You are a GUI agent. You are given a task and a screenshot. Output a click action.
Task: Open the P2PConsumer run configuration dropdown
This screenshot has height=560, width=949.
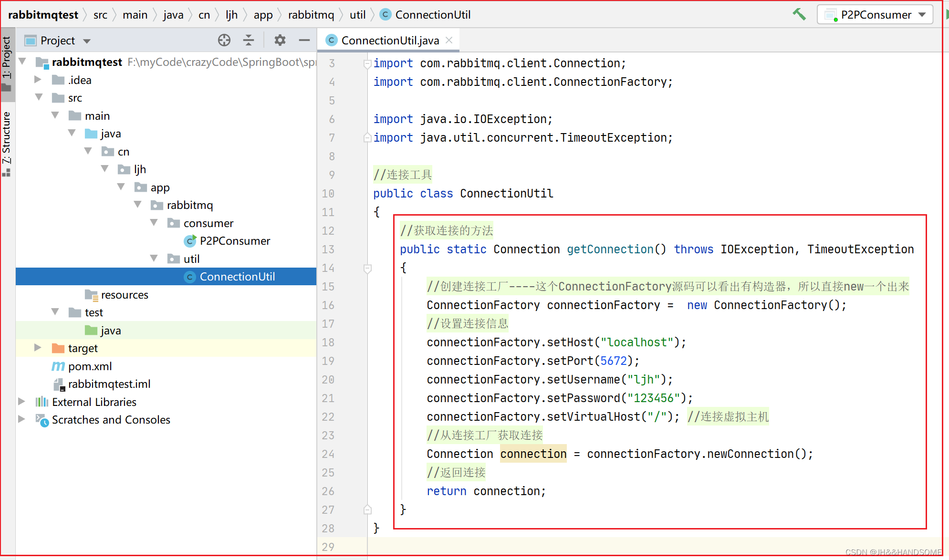(875, 15)
